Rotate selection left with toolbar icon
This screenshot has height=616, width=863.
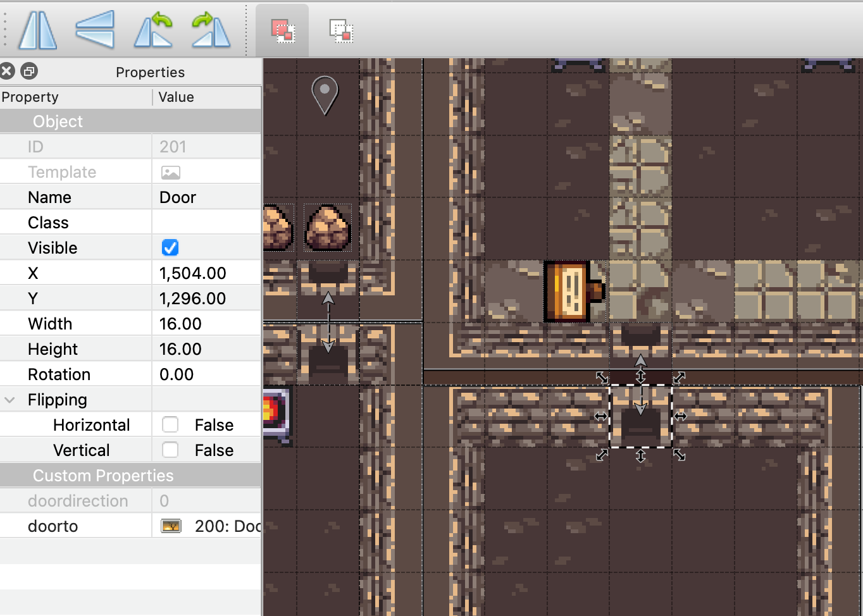(x=153, y=30)
